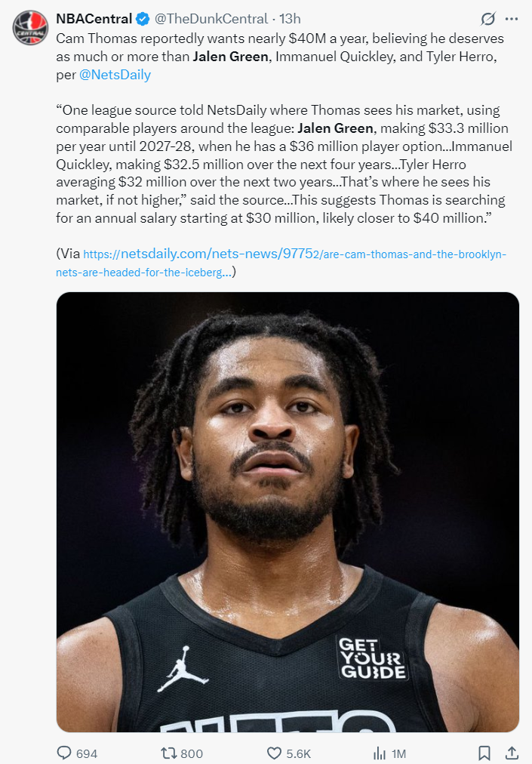Open the @TheDunkCentral handle link
Image resolution: width=532 pixels, height=764 pixels.
pyautogui.click(x=211, y=19)
